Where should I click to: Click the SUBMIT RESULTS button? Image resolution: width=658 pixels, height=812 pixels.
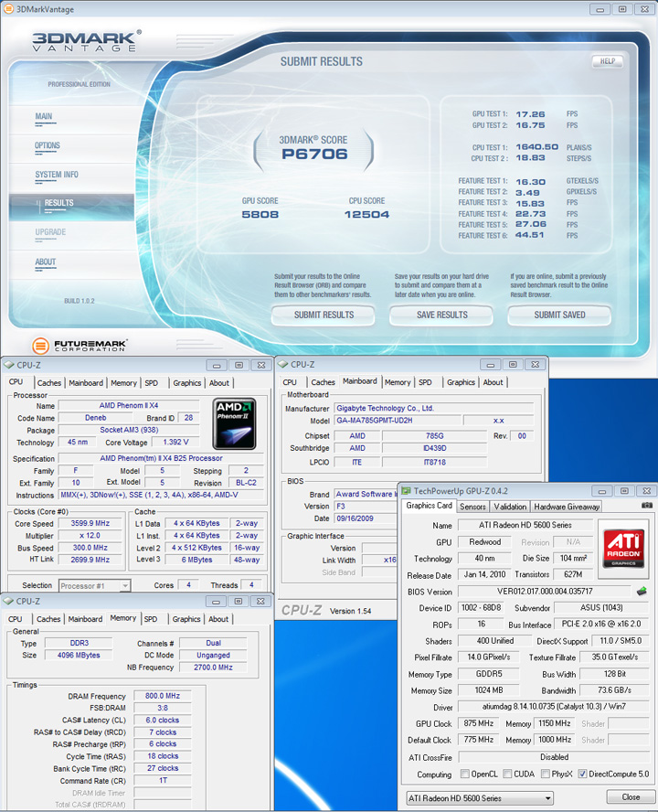(324, 315)
